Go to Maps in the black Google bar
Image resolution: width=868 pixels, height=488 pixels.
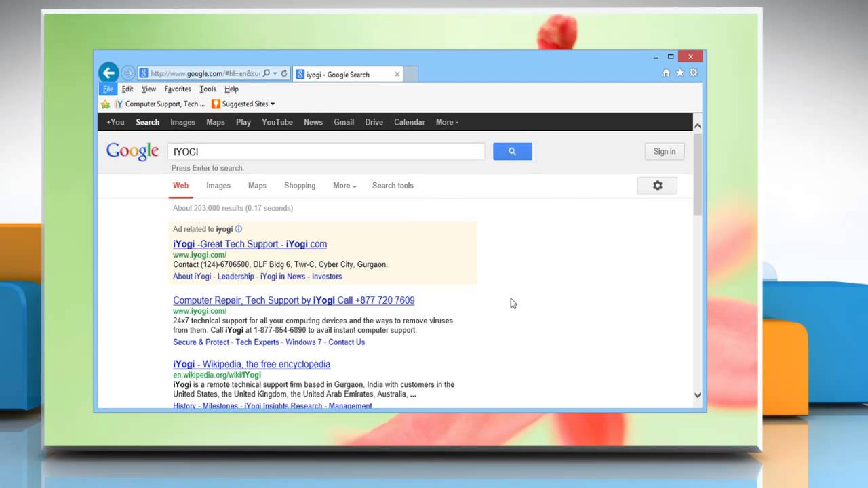[x=216, y=122]
